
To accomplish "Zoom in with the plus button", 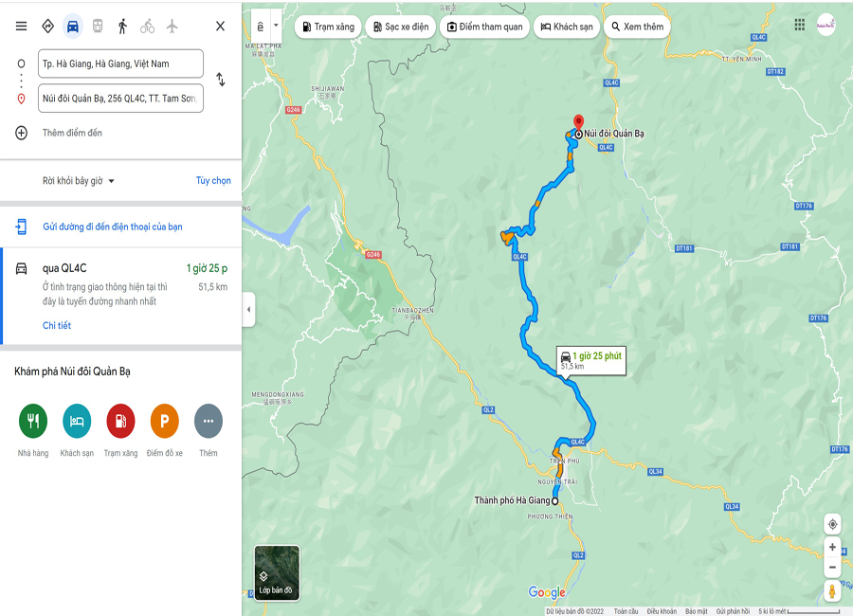I will pyautogui.click(x=832, y=547).
